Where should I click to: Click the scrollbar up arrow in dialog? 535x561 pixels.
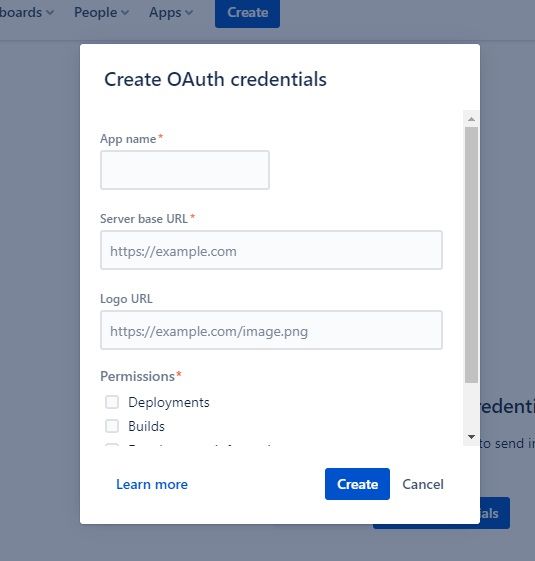click(x=471, y=119)
